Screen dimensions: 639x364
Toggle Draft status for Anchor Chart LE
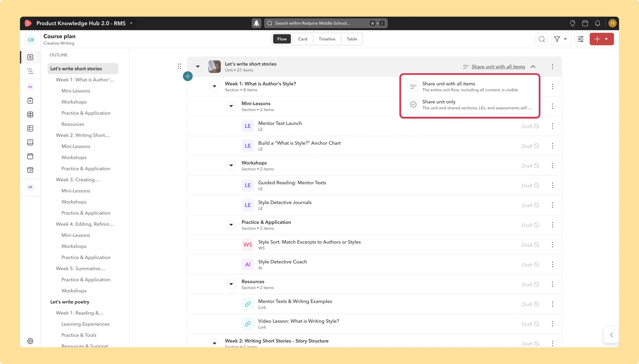click(530, 146)
